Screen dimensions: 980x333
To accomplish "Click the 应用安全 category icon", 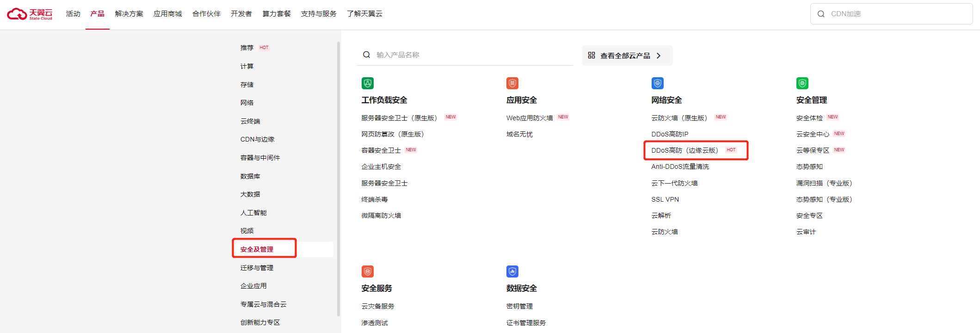I will 512,83.
